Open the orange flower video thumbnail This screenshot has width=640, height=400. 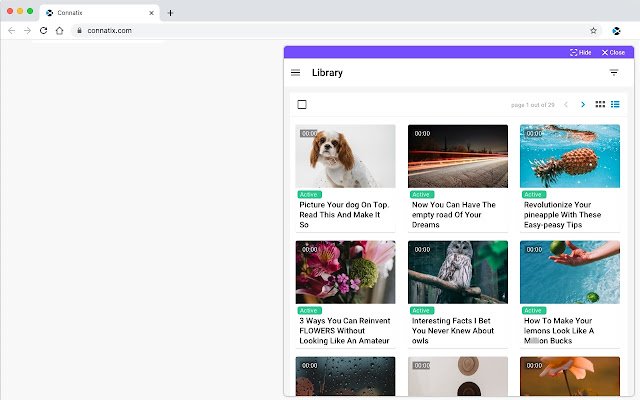tap(570, 376)
